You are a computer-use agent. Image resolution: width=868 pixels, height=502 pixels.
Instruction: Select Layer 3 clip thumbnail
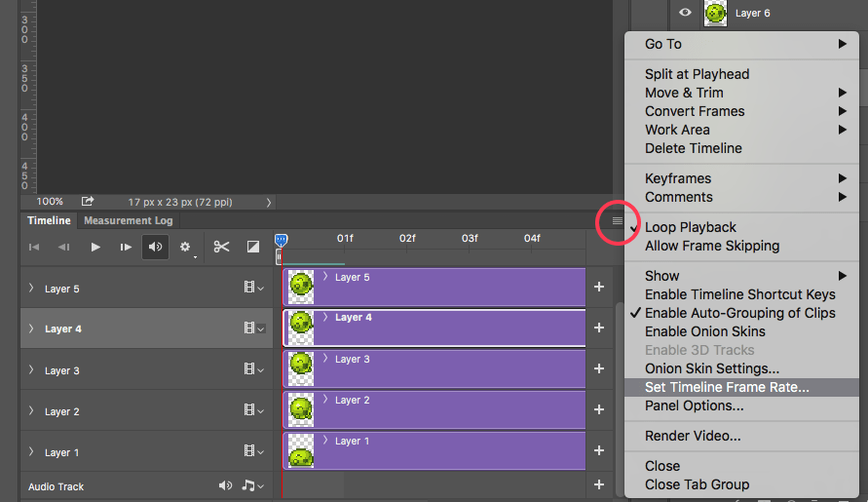pyautogui.click(x=301, y=369)
